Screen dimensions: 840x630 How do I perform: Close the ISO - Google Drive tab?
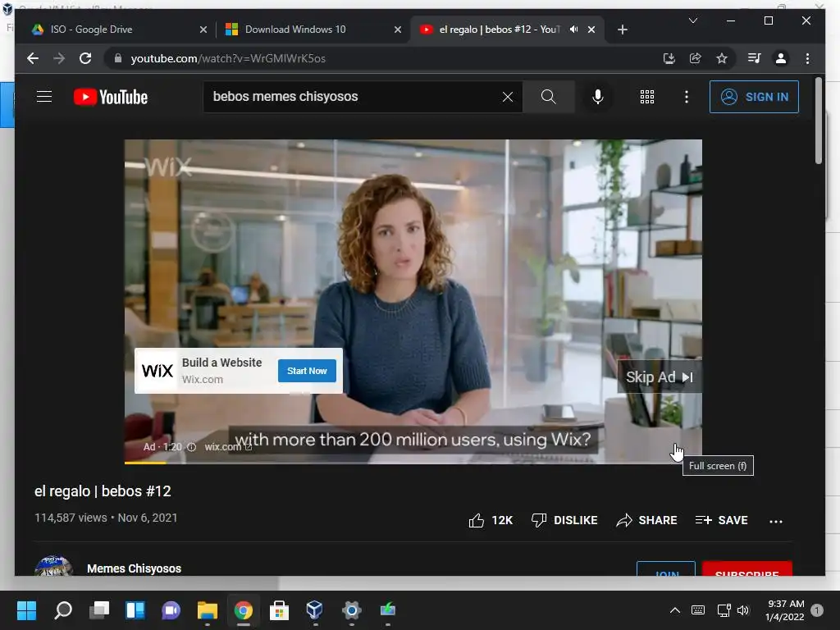(203, 30)
